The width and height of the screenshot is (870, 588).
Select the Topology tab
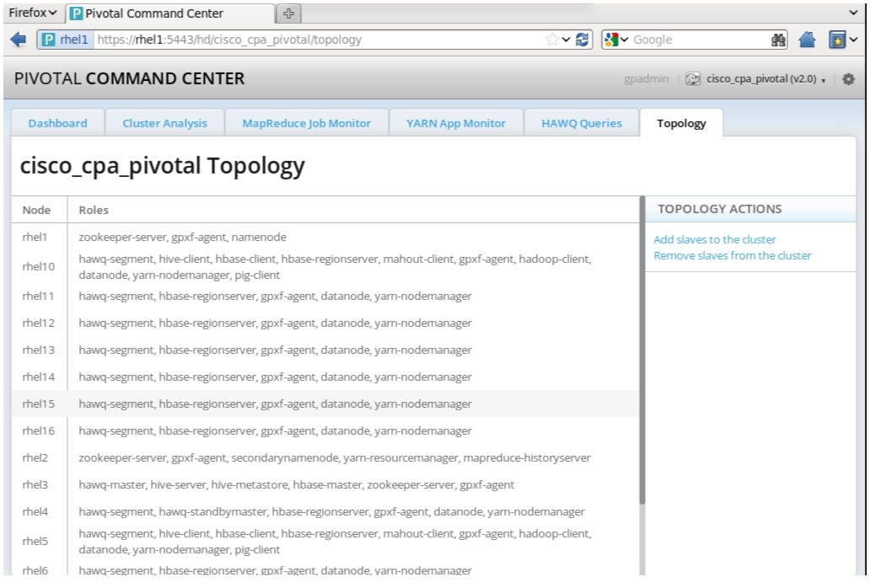pyautogui.click(x=681, y=123)
